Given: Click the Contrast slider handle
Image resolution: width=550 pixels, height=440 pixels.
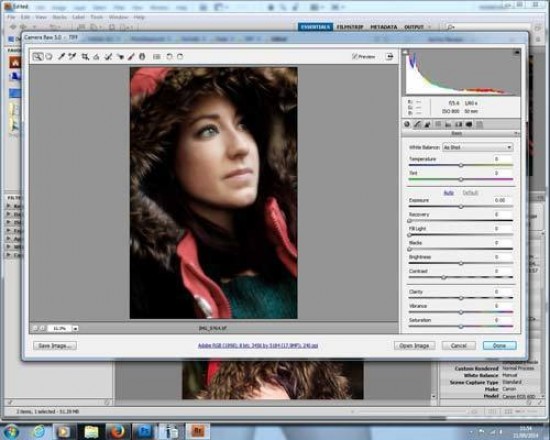Looking at the screenshot, I should [444, 277].
